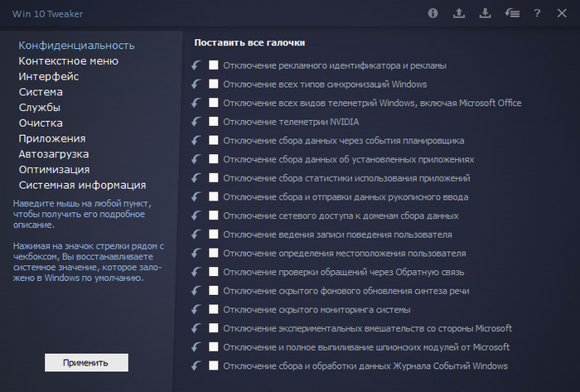Click restore arrow beside 'Отключение телеметрии NVIDIA'
The width and height of the screenshot is (580, 392).
tap(196, 122)
